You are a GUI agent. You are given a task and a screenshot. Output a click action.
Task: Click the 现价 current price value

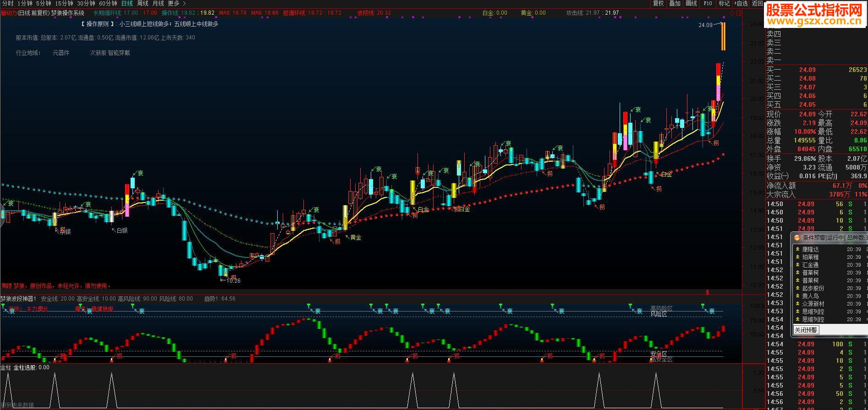tap(807, 115)
